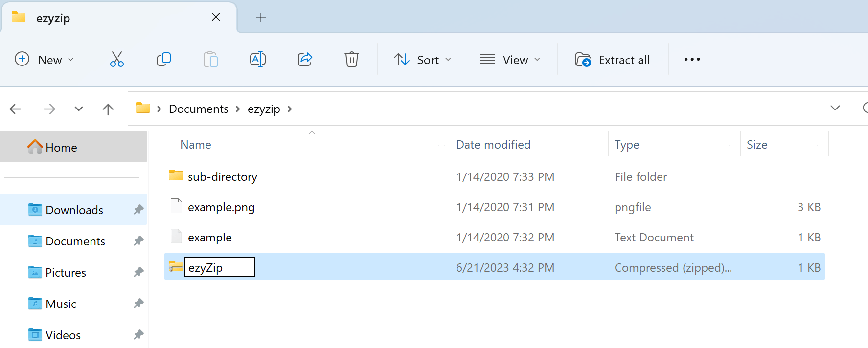Select the sub-directory folder name

[223, 176]
